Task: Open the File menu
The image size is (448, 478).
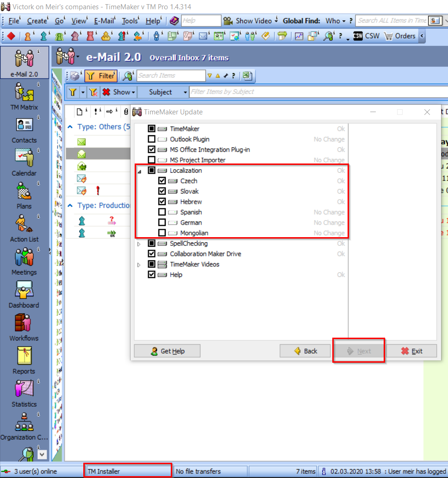Action: tap(14, 21)
